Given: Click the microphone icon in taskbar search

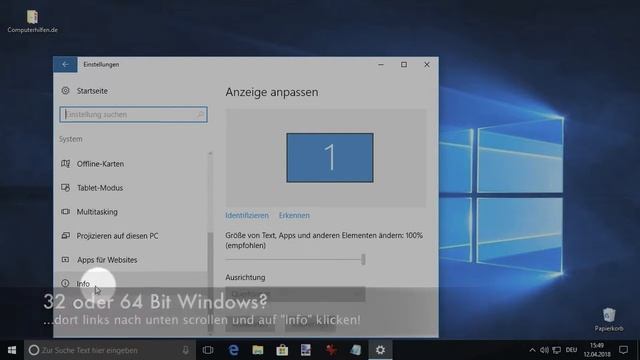Looking at the screenshot, I should [x=185, y=350].
